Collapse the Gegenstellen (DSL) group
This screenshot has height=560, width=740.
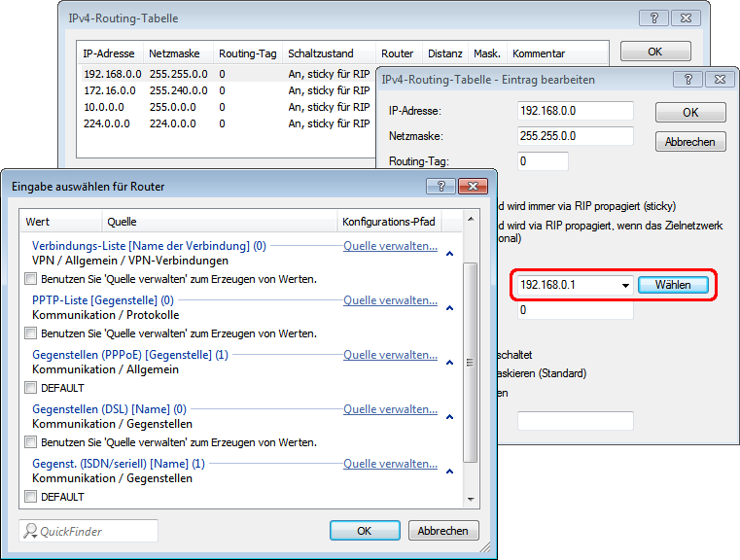tap(449, 417)
